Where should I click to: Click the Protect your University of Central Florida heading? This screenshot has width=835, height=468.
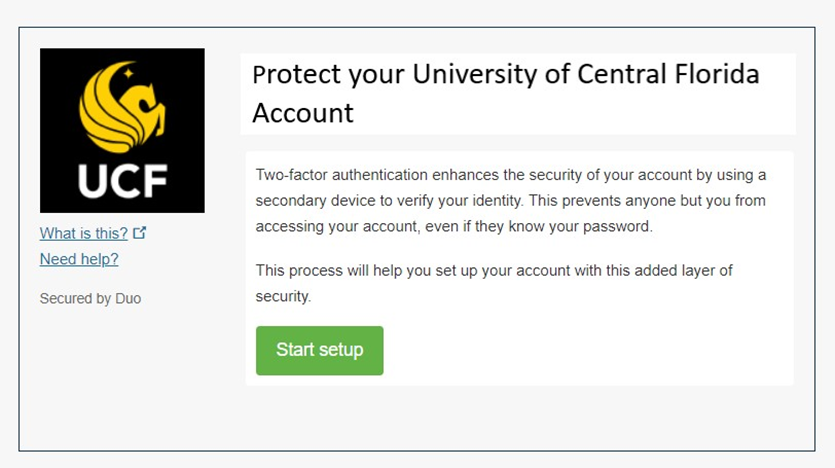[x=505, y=73]
